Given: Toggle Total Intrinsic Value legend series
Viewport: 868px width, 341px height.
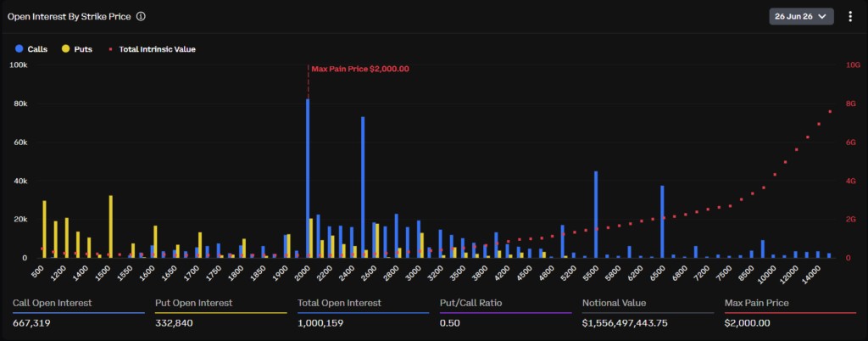Looking at the screenshot, I should (x=152, y=49).
